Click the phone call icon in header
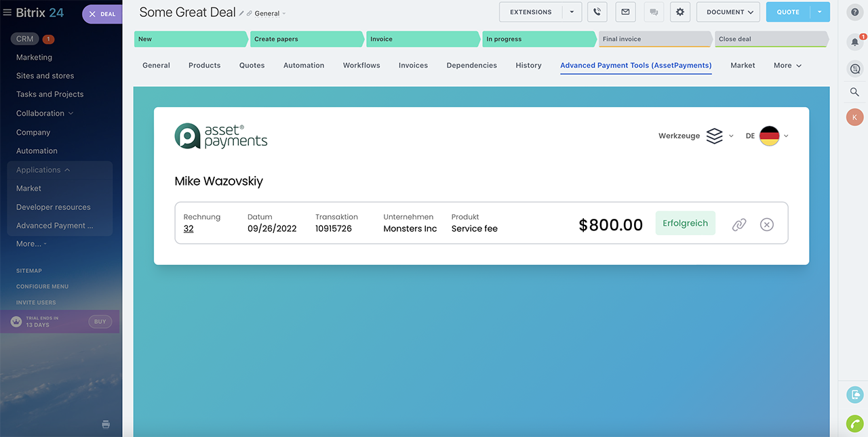 [x=597, y=12]
